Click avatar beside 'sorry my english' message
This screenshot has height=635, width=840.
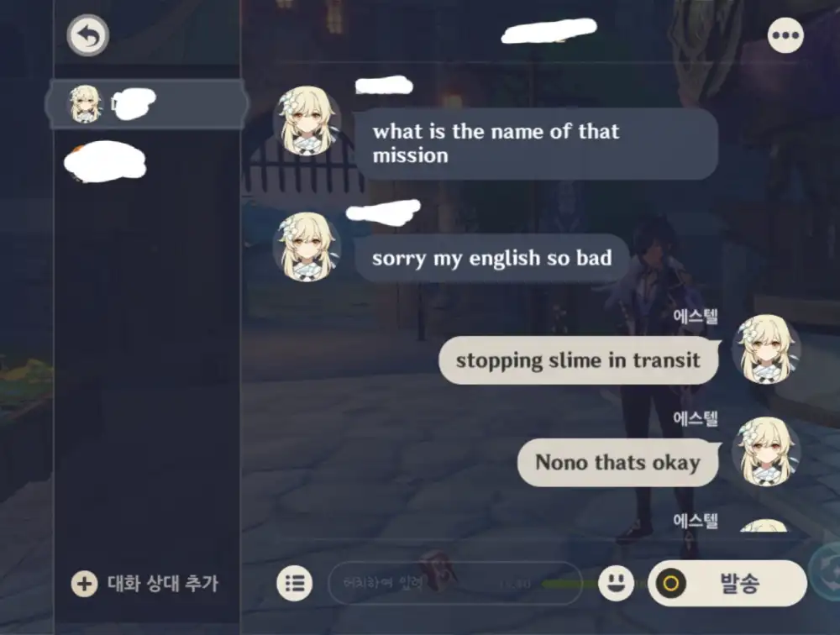pos(307,246)
